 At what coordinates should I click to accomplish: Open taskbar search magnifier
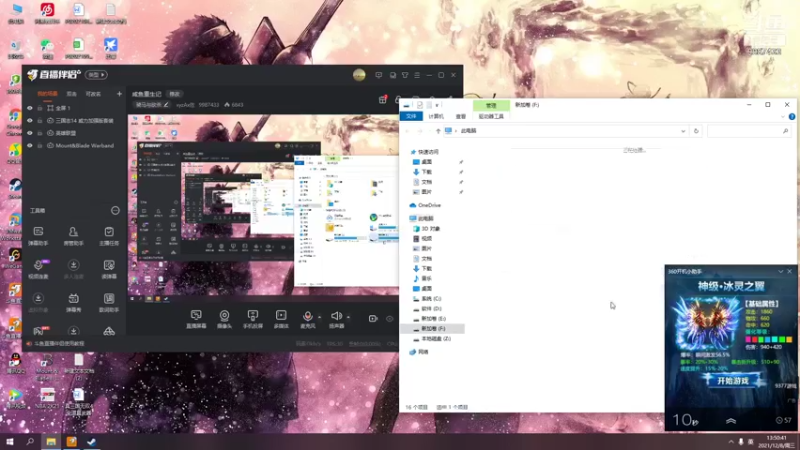(30, 442)
